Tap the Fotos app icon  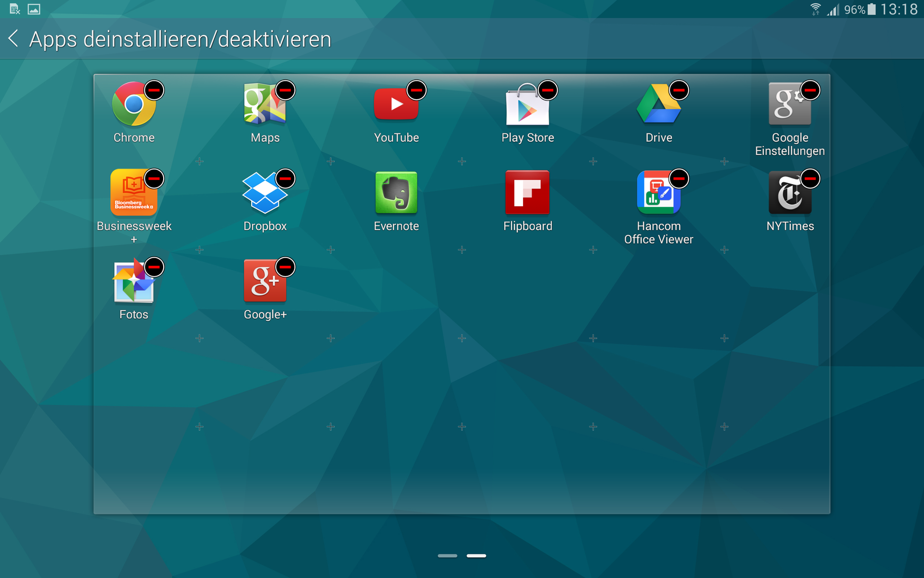coord(134,281)
